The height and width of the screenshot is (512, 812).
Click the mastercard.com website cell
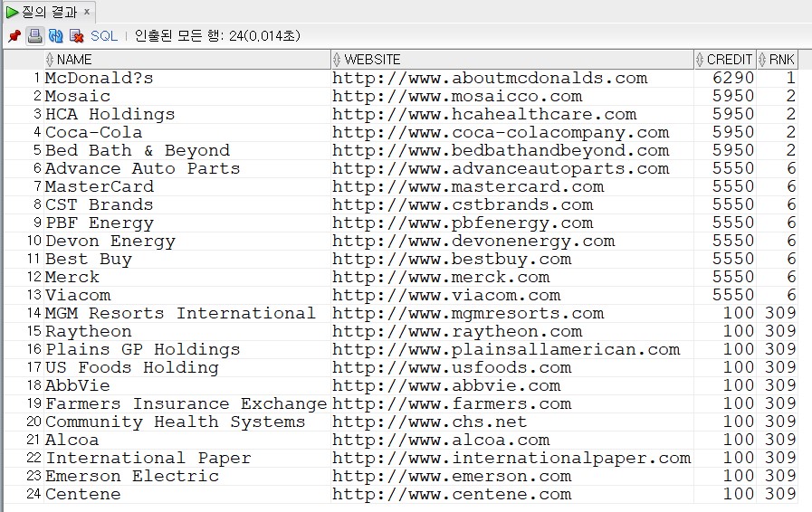pos(512,187)
